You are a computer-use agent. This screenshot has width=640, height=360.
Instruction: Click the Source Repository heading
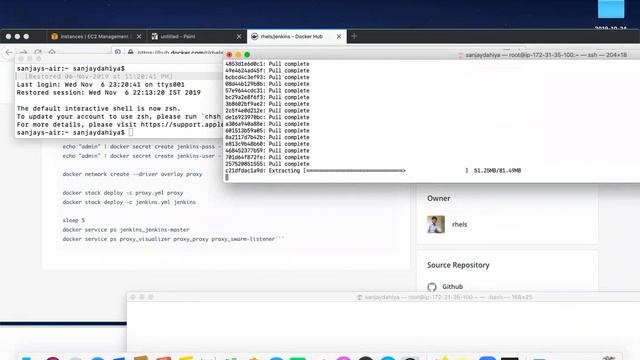click(458, 265)
